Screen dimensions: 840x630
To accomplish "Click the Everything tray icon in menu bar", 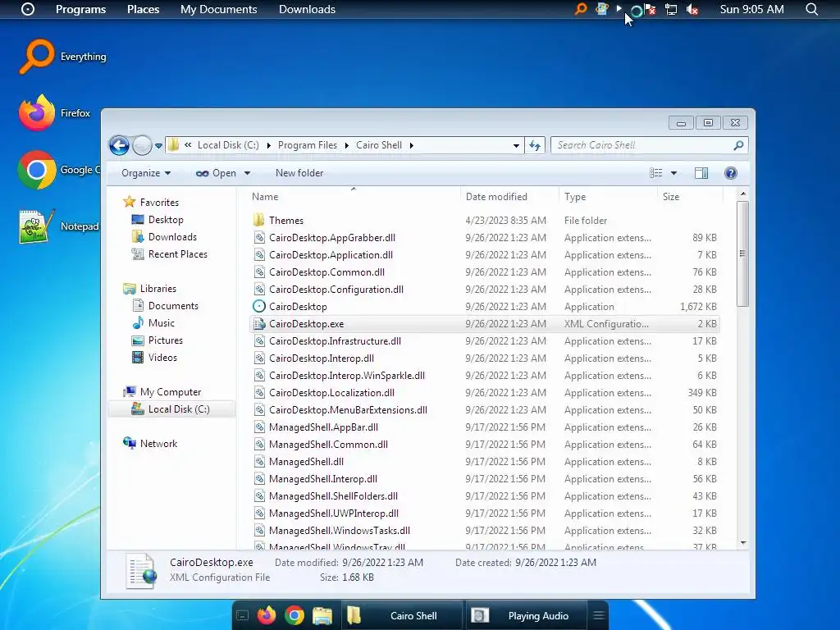I will 581,9.
